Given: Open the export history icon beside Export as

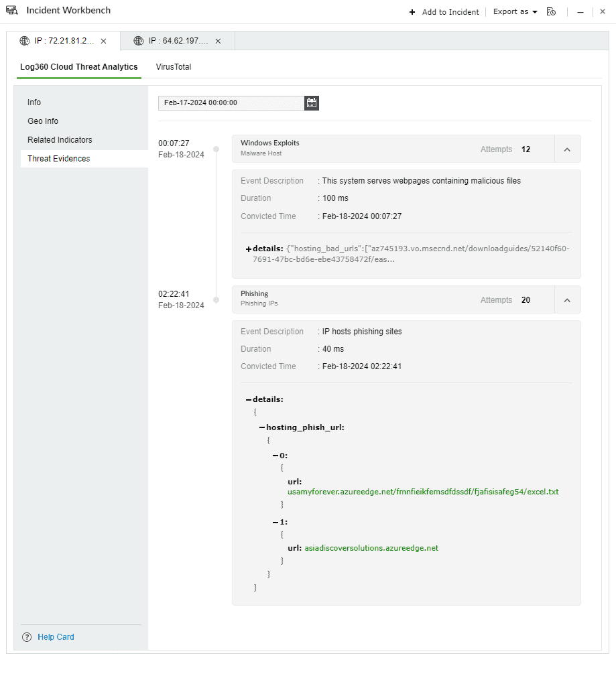Looking at the screenshot, I should pos(551,11).
